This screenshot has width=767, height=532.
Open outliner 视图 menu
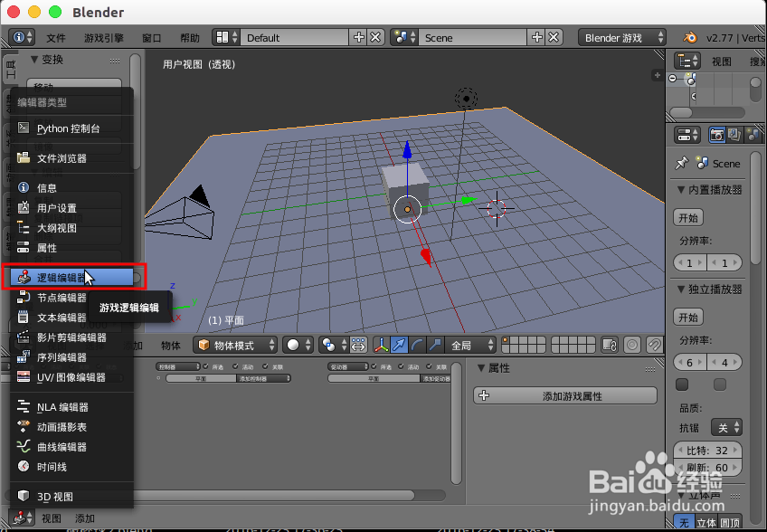(x=722, y=62)
